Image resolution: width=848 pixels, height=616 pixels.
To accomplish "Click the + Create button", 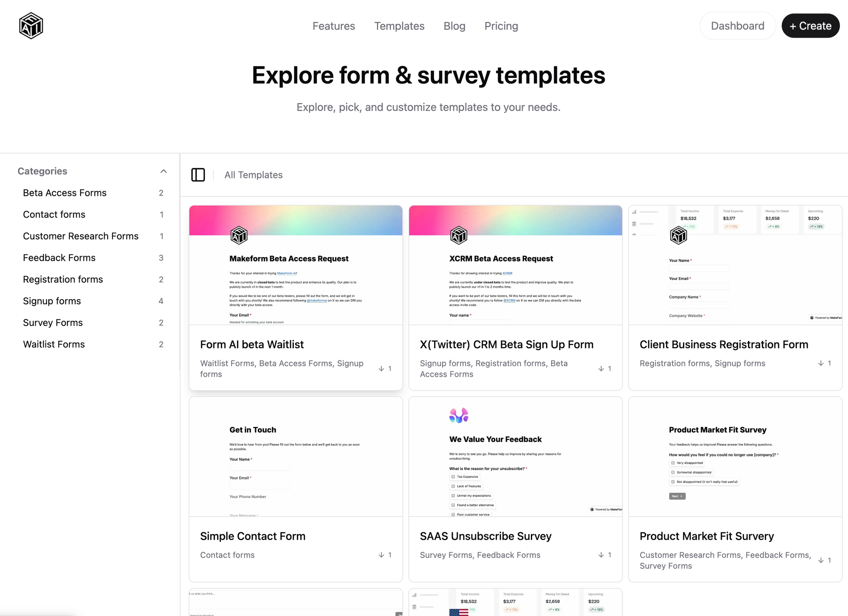I will click(810, 26).
